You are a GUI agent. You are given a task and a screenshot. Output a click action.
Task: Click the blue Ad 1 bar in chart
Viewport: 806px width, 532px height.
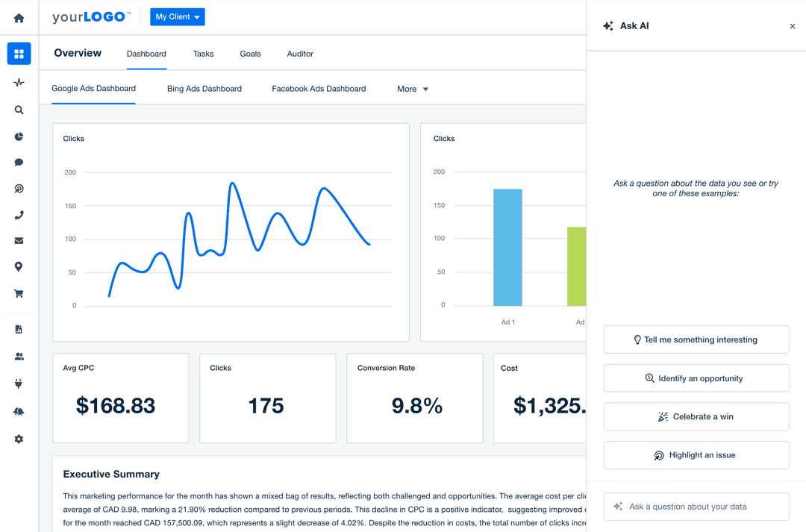[x=508, y=247]
